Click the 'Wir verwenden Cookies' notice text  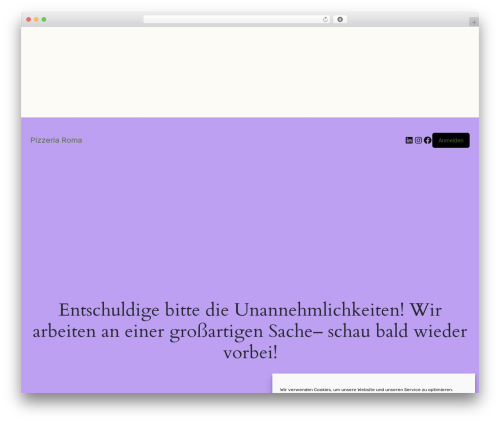coord(366,389)
